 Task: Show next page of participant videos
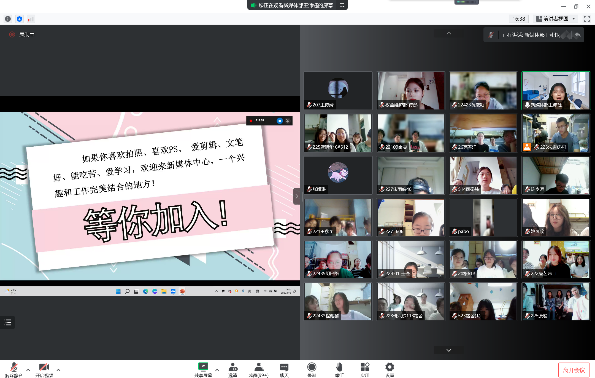tap(449, 350)
